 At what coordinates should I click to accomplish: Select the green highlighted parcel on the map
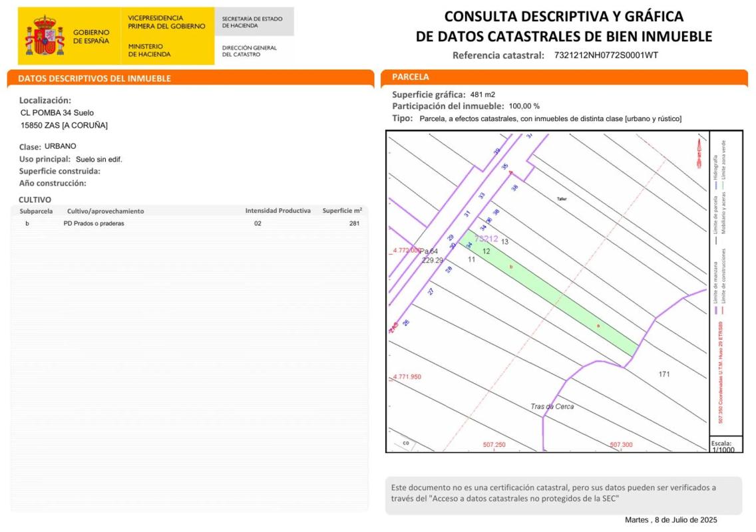coord(552,297)
